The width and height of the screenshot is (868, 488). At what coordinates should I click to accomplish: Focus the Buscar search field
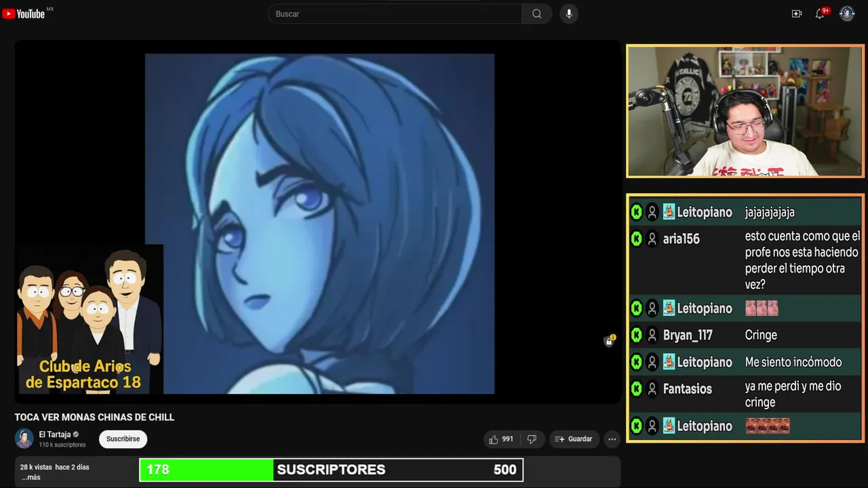coord(395,14)
